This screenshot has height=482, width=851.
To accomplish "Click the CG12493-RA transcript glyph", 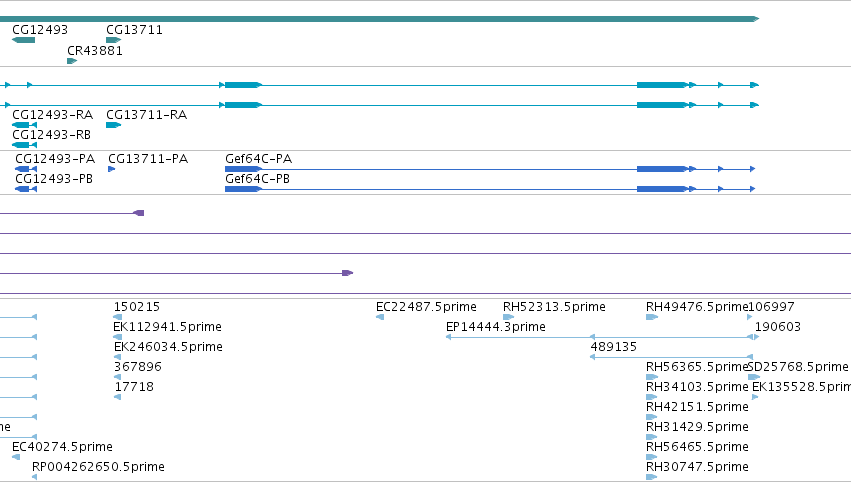I will click(x=24, y=125).
